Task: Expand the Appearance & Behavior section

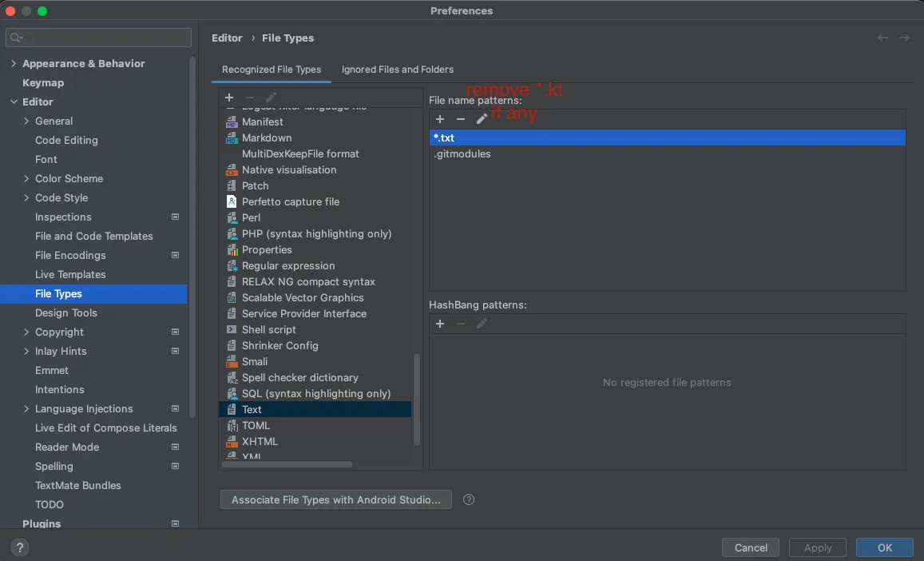Action: 14,64
